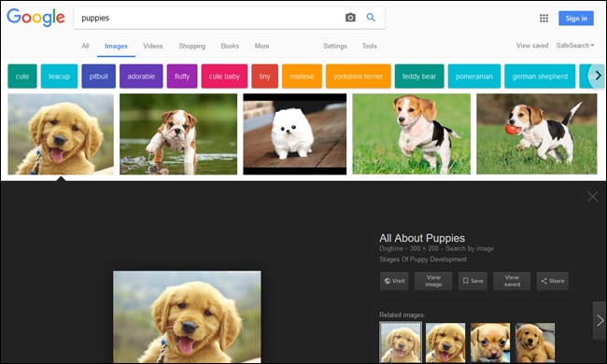Select the teacup suggestion chip
607x364 pixels.
[x=59, y=77]
